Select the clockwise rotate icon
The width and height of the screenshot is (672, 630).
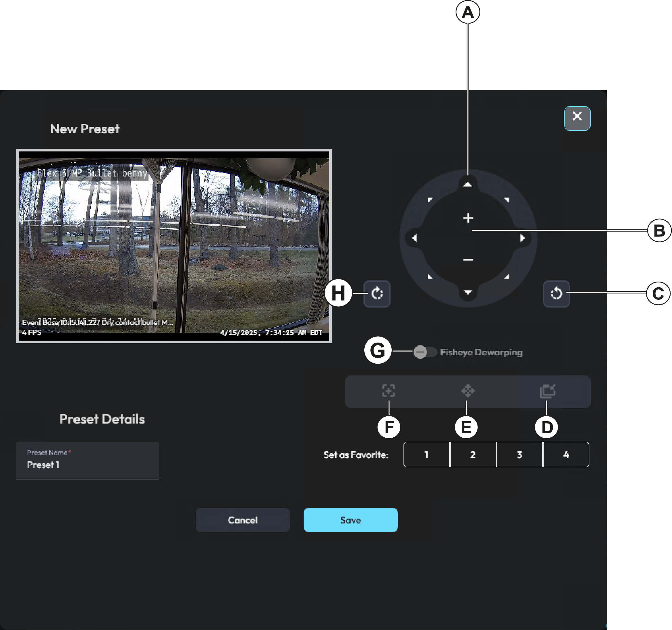point(377,293)
